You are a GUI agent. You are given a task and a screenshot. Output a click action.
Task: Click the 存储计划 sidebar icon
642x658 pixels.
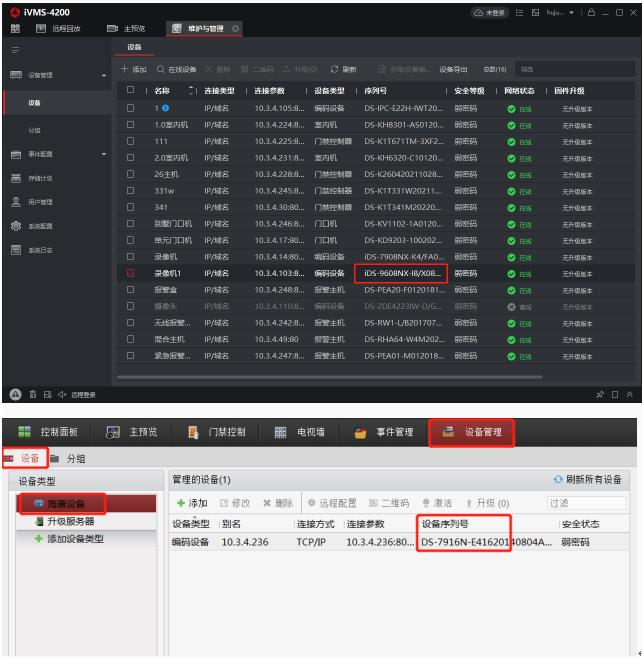pos(16,178)
